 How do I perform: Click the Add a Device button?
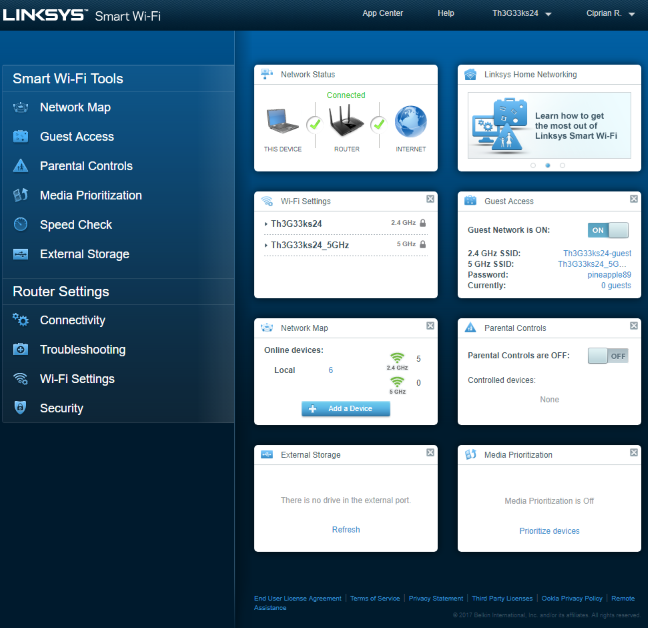click(345, 409)
